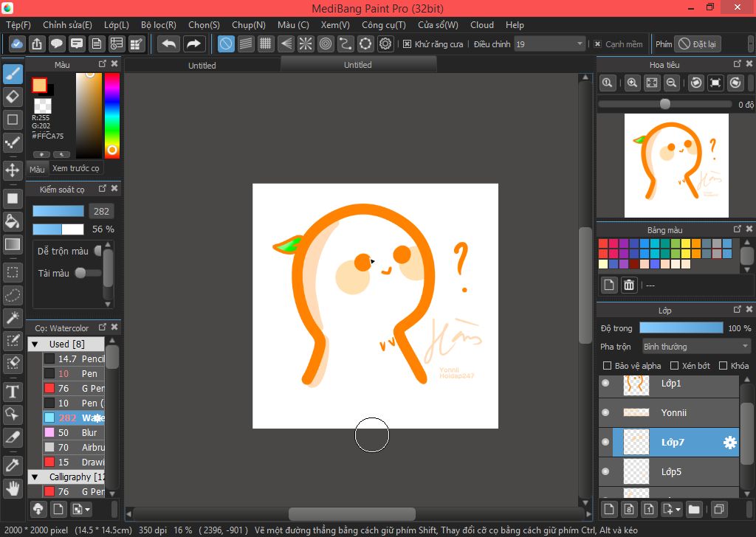Enable parallel line snap
Viewport: 756px width, 537px height.
(246, 44)
